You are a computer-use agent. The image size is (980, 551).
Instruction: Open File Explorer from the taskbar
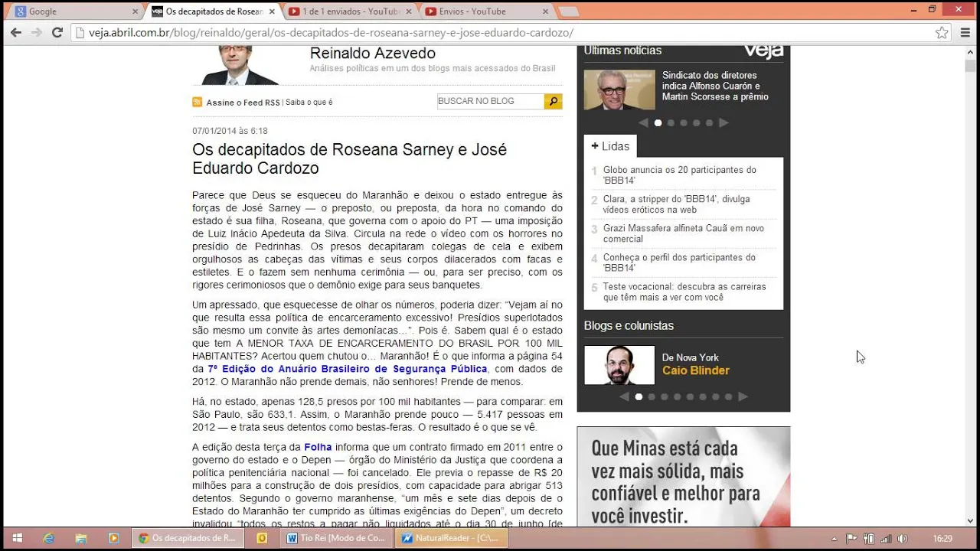pos(81,538)
